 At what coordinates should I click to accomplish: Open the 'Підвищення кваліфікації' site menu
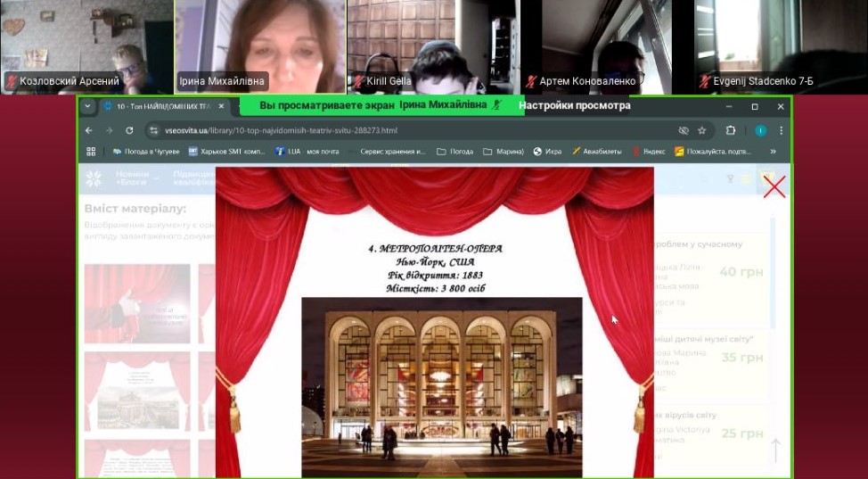pos(193,178)
